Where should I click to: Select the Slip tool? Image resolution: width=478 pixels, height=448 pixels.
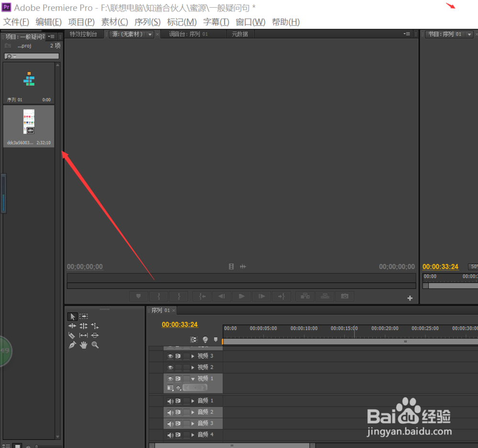(x=84, y=336)
